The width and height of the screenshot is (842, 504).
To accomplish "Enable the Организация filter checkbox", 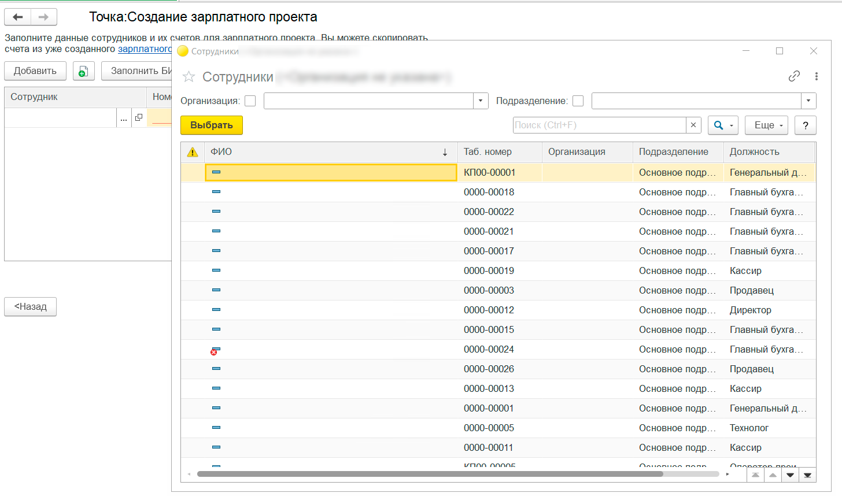I will click(250, 101).
